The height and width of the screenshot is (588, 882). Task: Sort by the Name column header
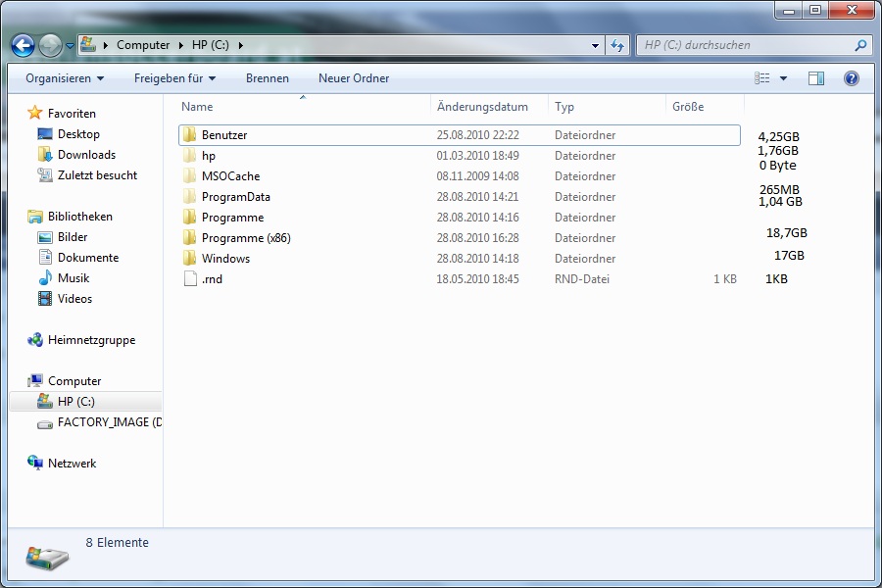[304, 107]
